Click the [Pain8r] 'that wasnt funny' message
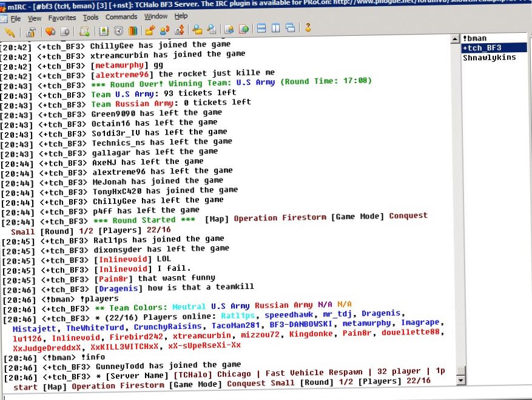Image resolution: width=532 pixels, height=400 pixels. click(155, 278)
